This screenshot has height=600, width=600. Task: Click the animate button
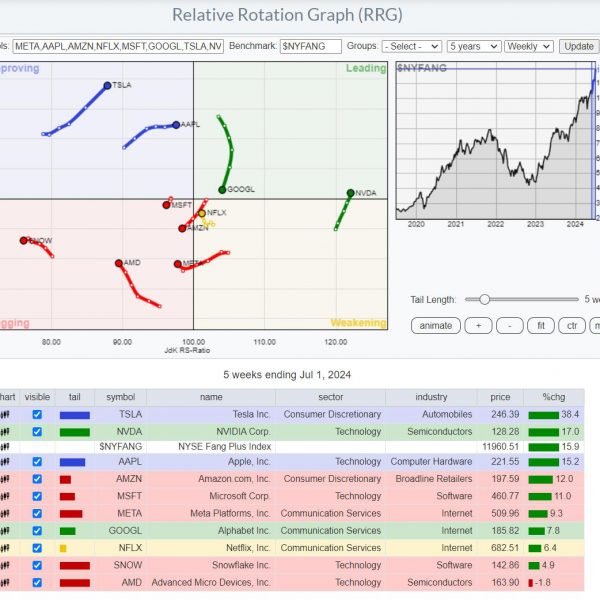point(435,326)
